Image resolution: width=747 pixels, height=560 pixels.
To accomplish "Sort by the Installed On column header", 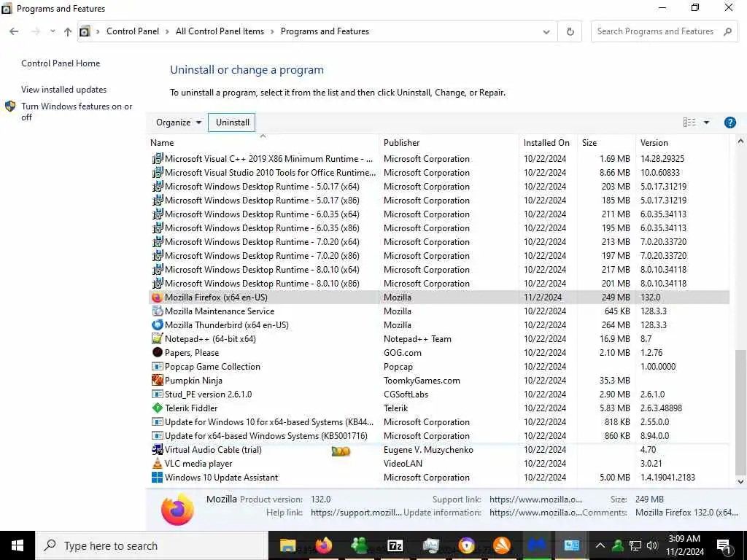I will [549, 142].
